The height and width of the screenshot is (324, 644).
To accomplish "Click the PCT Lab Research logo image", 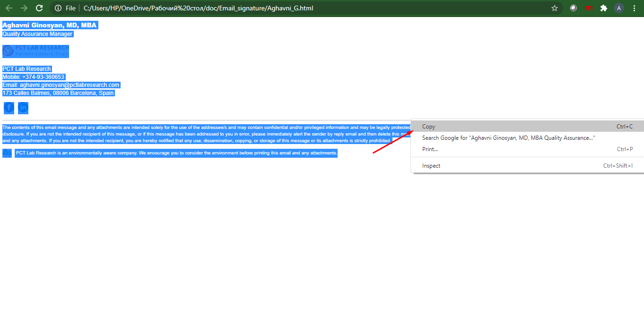I will pyautogui.click(x=36, y=51).
